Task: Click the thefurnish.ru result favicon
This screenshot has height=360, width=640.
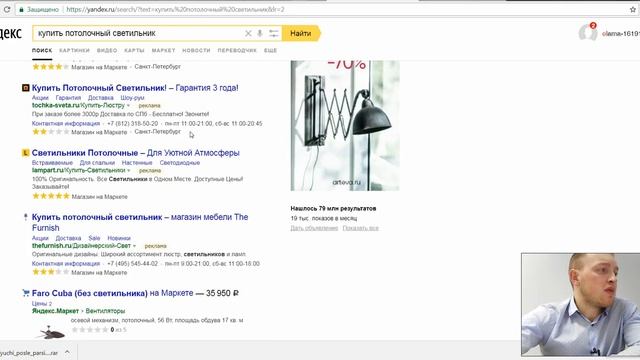Action: 26,217
